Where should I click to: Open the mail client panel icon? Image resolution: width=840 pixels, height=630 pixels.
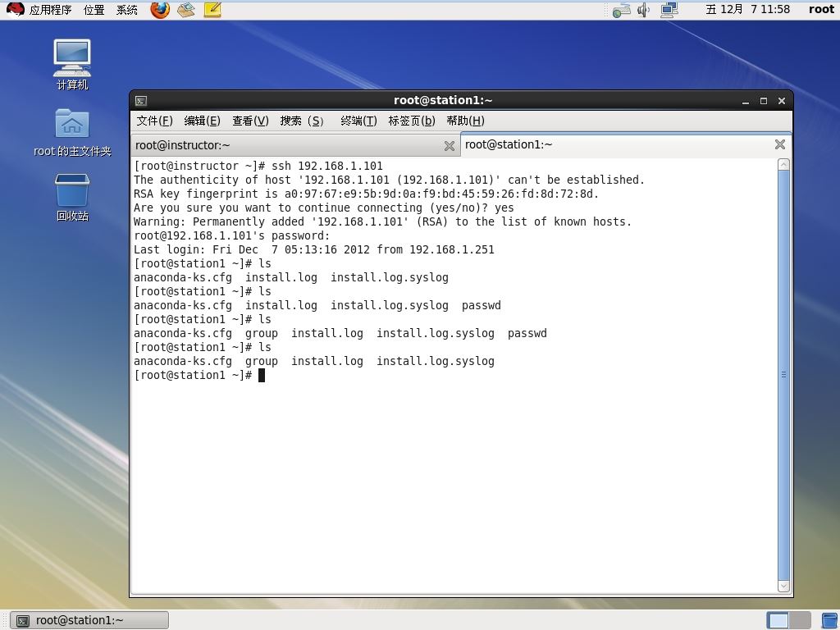coord(186,10)
